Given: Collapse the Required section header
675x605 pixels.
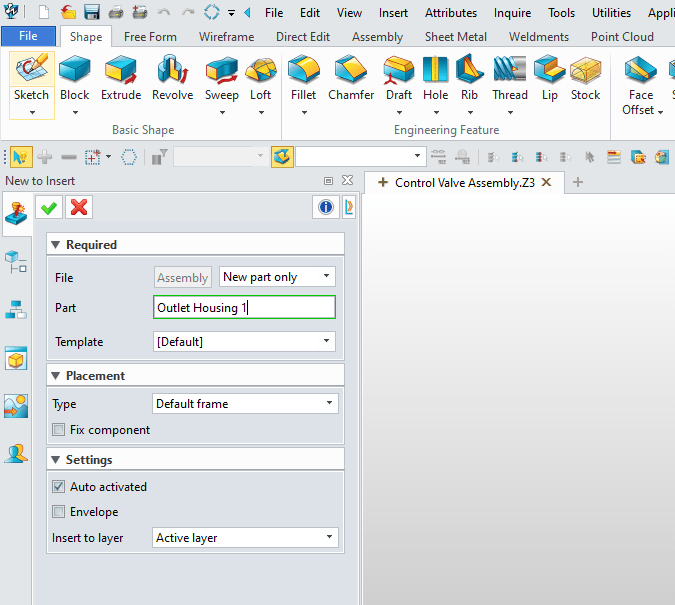Looking at the screenshot, I should (56, 245).
